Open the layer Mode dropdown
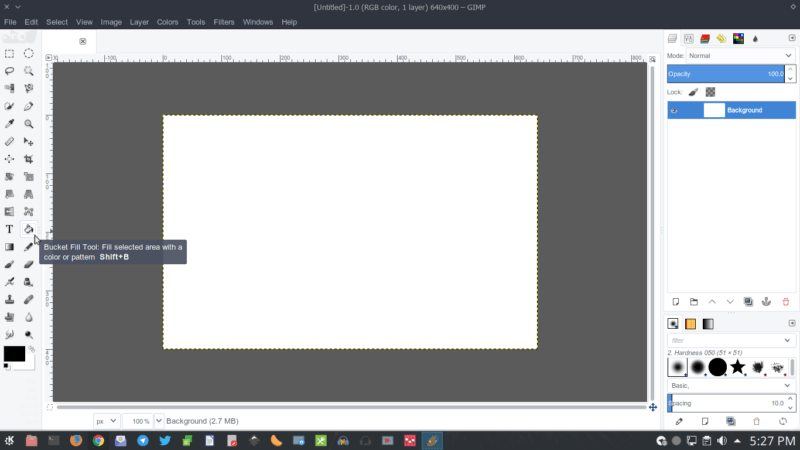800x450 pixels. [x=740, y=56]
